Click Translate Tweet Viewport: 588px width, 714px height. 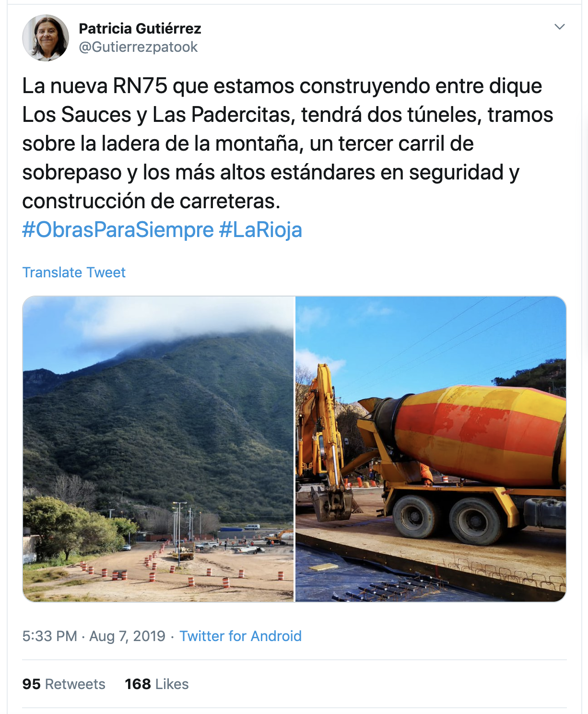tap(74, 273)
